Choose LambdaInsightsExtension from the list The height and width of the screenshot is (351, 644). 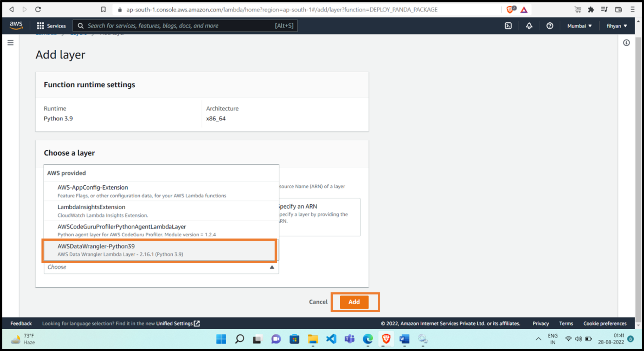161,211
